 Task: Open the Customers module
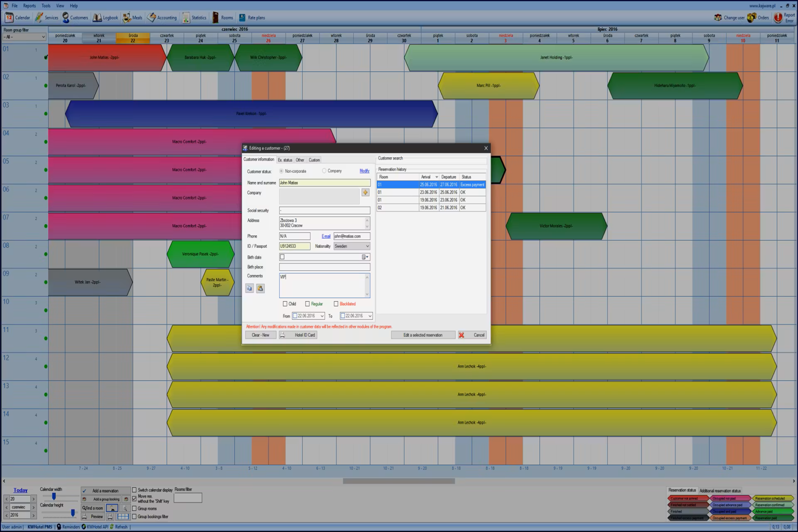point(75,18)
